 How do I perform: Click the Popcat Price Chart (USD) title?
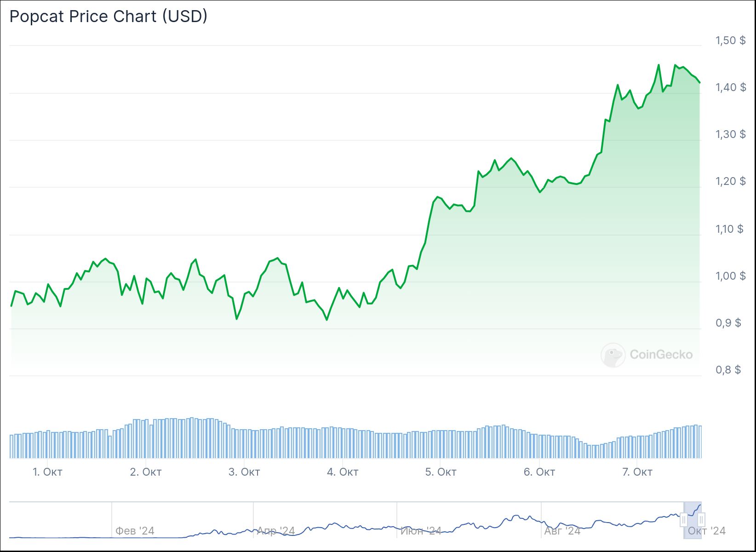(109, 17)
